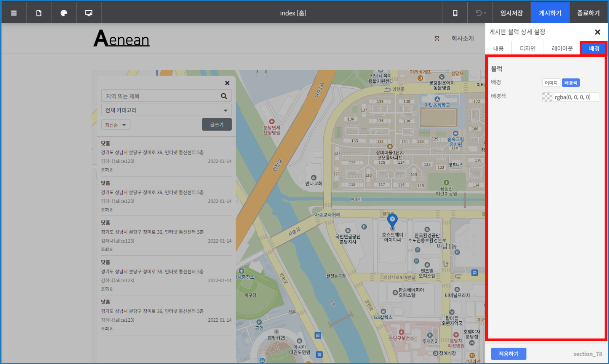Click the 지역 또는 제목 search field
Screen dimensions: 609x364
click(160, 96)
